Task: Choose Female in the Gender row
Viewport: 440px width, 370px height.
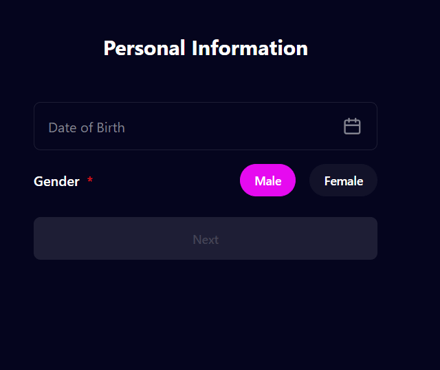Action: click(x=343, y=180)
